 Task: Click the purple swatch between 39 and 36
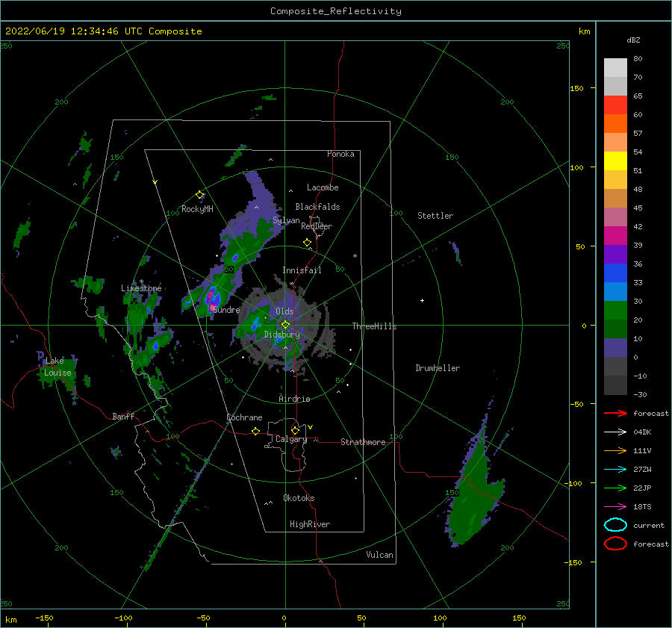click(615, 254)
